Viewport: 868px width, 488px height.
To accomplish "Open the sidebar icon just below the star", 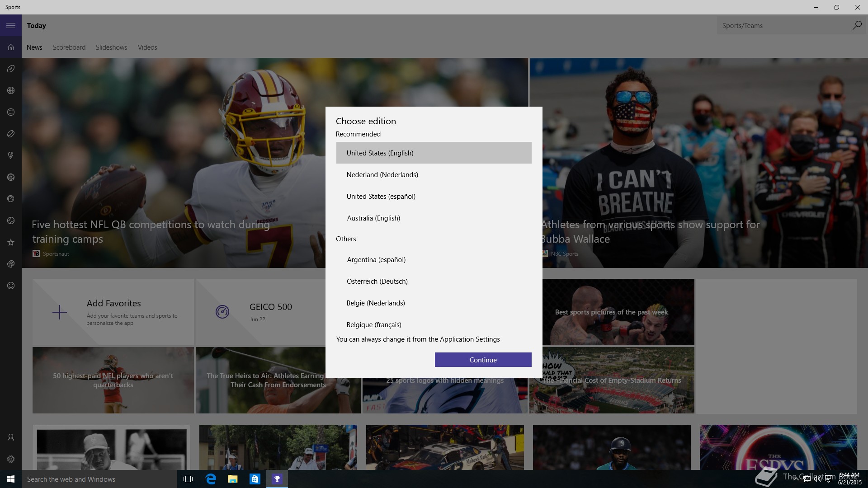I will click(x=11, y=264).
